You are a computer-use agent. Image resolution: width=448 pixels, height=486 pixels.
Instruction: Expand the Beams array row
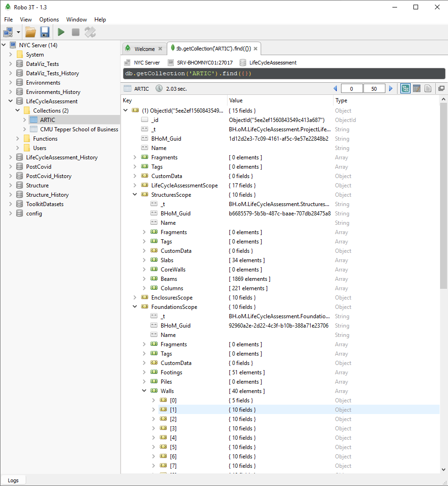coord(144,279)
